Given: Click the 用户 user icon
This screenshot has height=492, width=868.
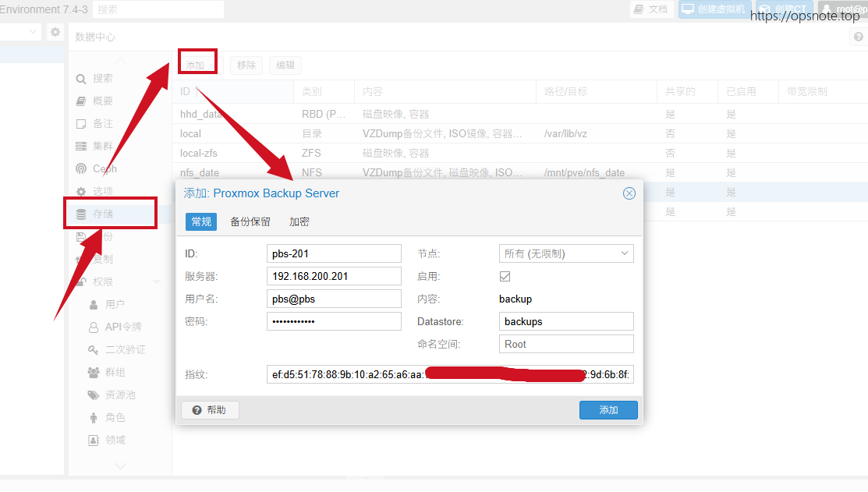Looking at the screenshot, I should point(94,304).
